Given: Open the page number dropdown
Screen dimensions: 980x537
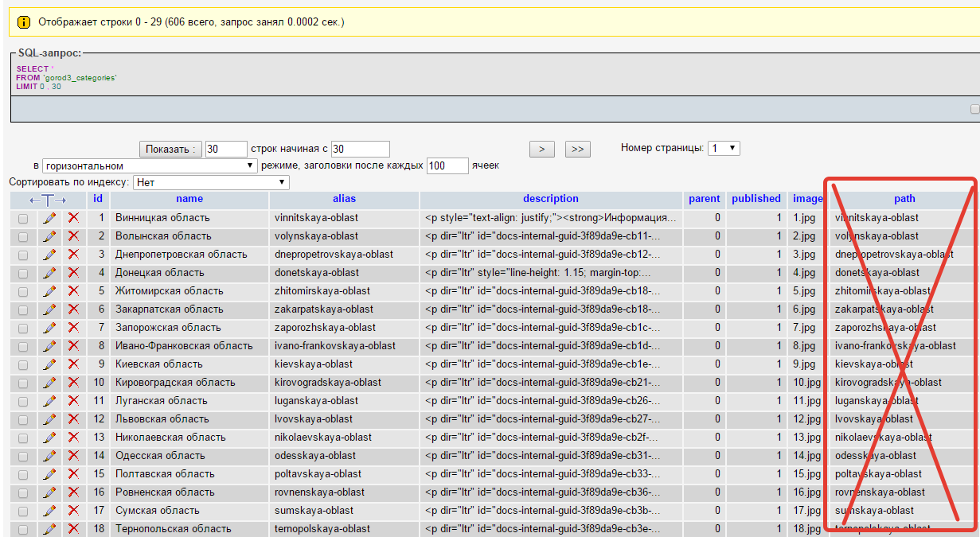Looking at the screenshot, I should [724, 148].
